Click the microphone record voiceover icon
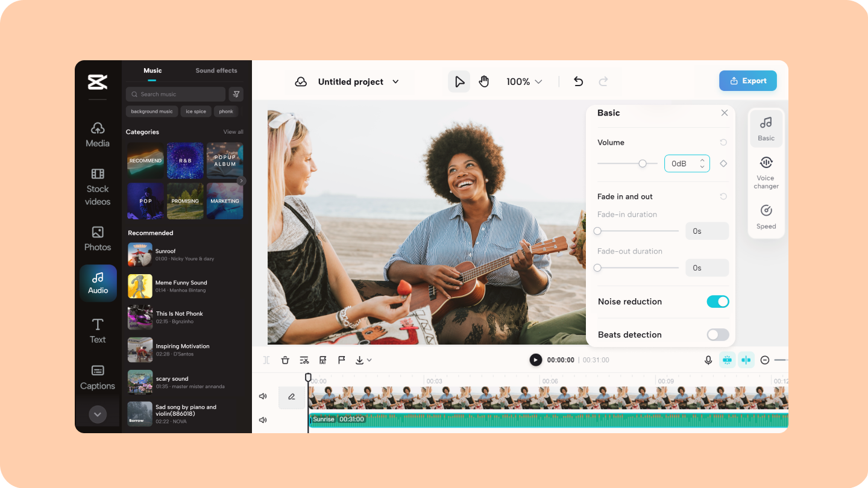The image size is (868, 488). tap(708, 360)
